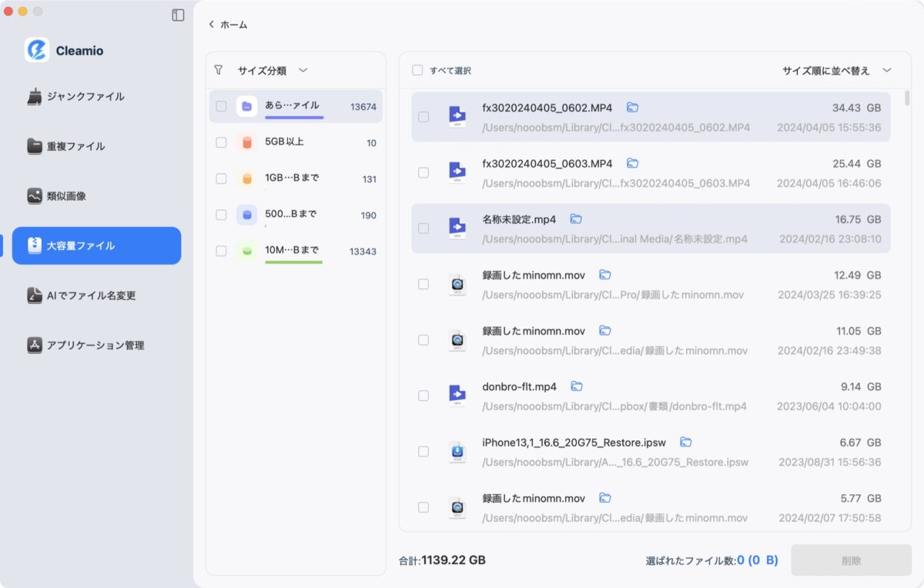Reveal fx3020240405_0602.MP4 in folder icon

(632, 107)
